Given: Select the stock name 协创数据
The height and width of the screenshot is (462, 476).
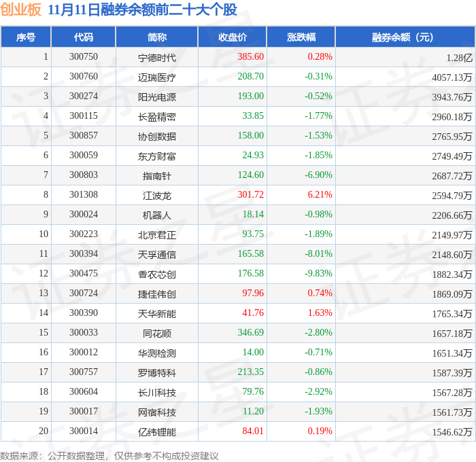Looking at the screenshot, I should click(157, 136).
